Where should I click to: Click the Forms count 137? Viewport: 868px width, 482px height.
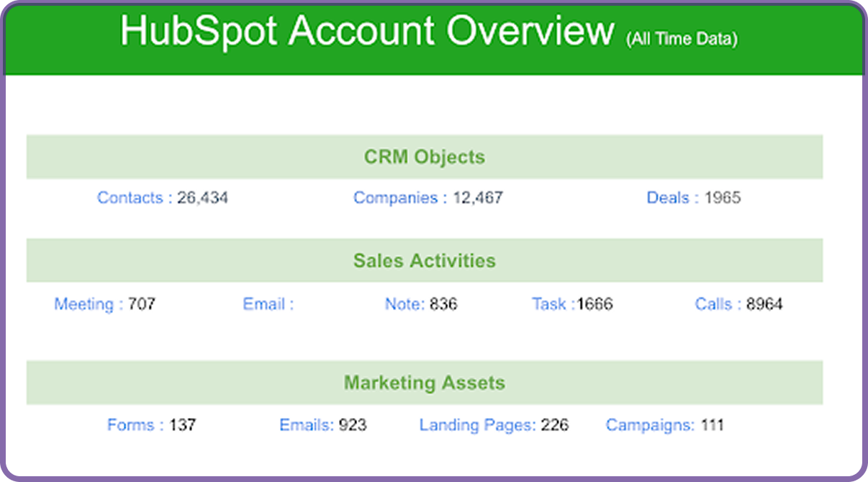point(183,425)
